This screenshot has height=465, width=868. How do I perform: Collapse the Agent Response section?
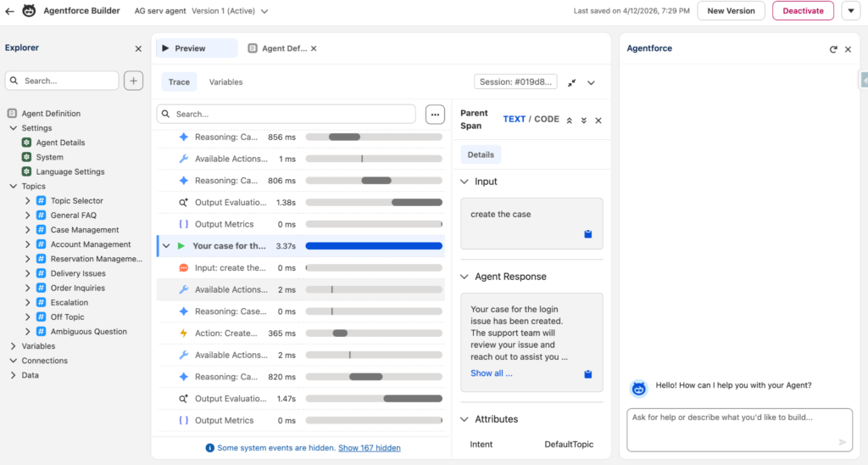(x=465, y=277)
